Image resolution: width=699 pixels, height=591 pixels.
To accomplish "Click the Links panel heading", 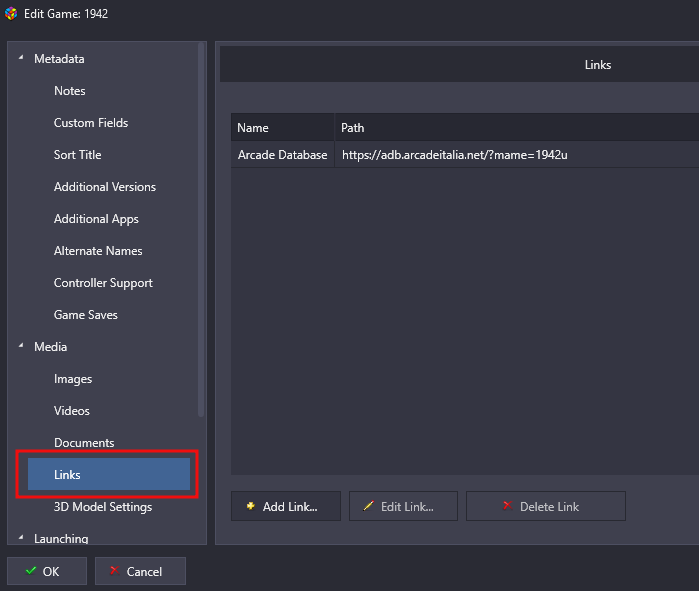I will 598,65.
